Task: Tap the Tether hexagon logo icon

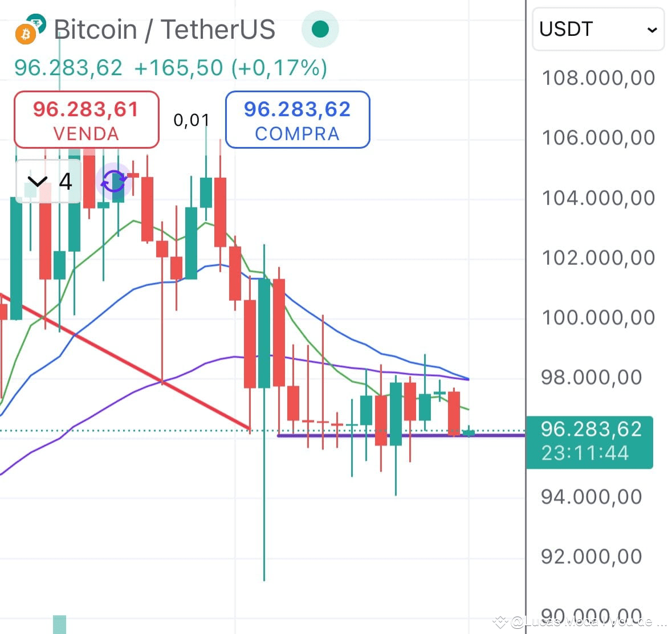Action: pos(38,23)
